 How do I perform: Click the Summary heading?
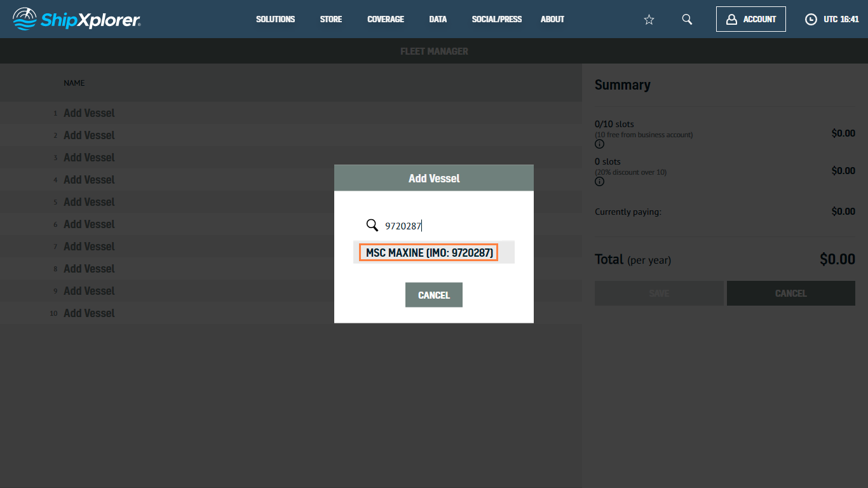[623, 85]
